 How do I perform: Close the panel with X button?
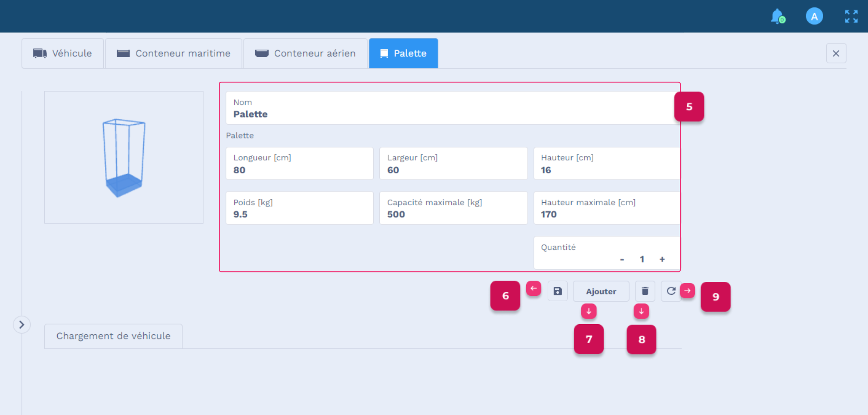tap(836, 53)
